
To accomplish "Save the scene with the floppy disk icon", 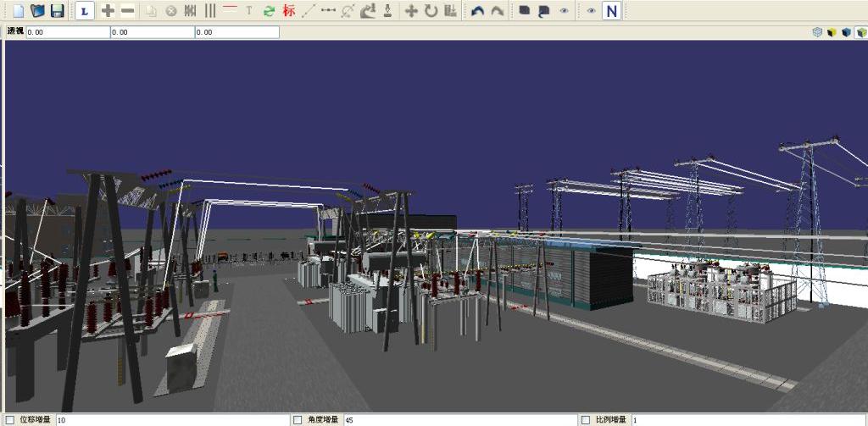I will coord(57,11).
